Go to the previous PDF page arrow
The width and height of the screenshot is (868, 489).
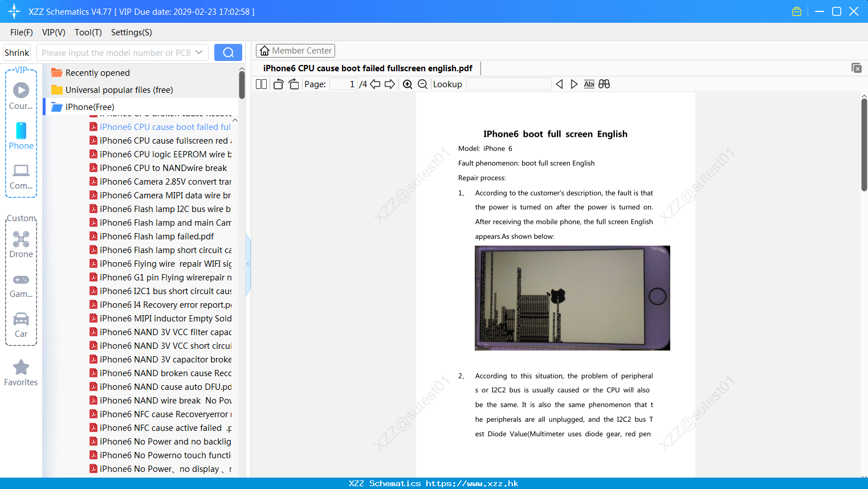click(x=375, y=84)
